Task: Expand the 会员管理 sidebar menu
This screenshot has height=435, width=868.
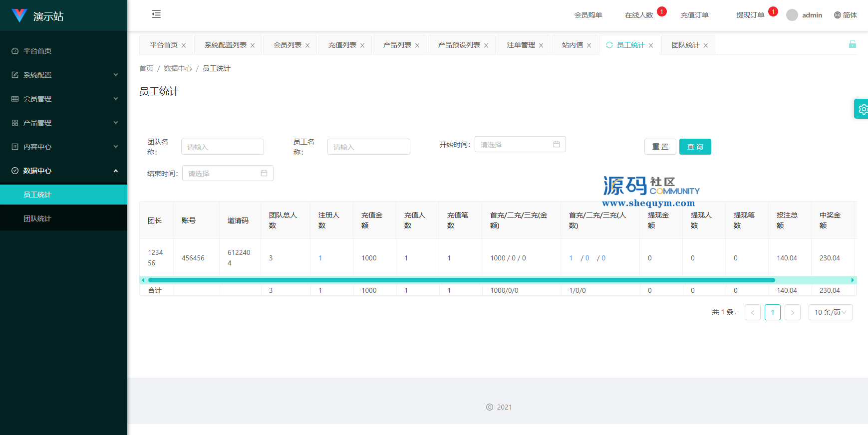Action: [63, 99]
